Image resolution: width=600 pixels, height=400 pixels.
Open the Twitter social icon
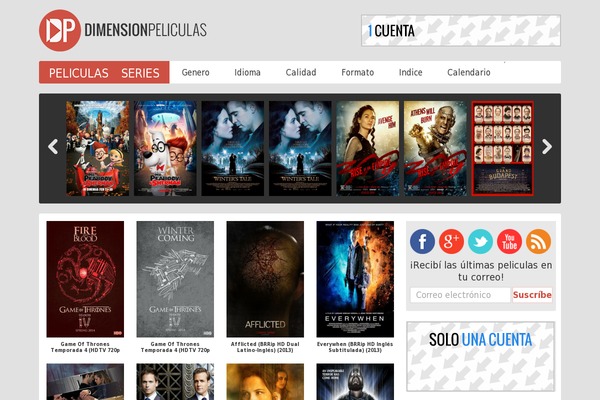click(480, 242)
